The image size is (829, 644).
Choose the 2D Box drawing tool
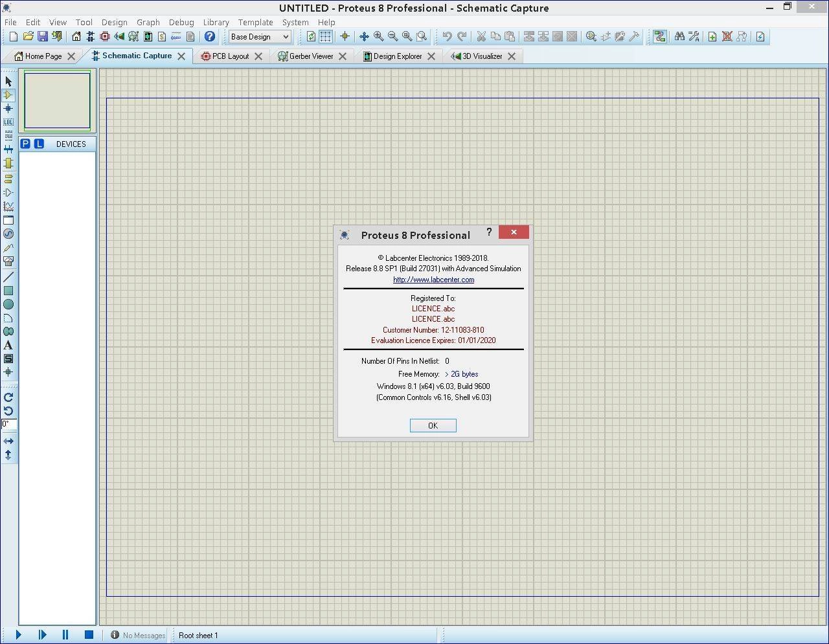click(8, 291)
